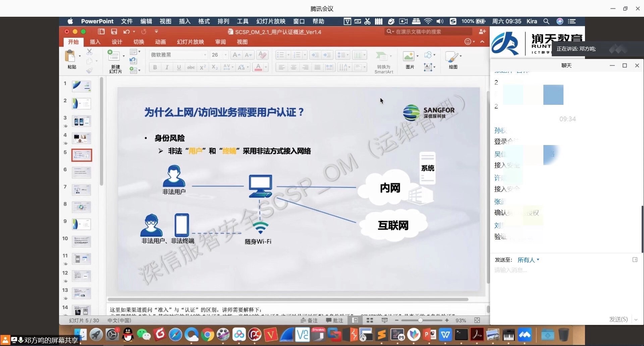Open the 插入 ribbon tab
The image size is (644, 346).
pyautogui.click(x=95, y=42)
